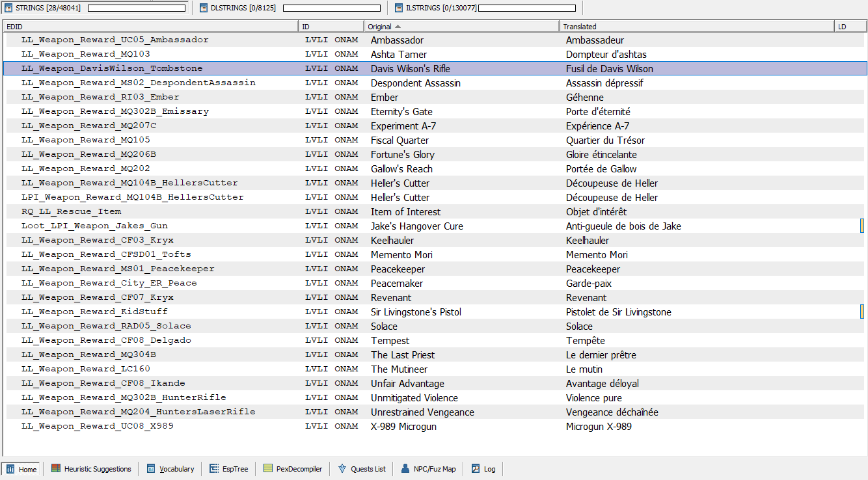Click the 'Assassin dépressif' translation cell
Screen dimensions: 868x480
(604, 83)
